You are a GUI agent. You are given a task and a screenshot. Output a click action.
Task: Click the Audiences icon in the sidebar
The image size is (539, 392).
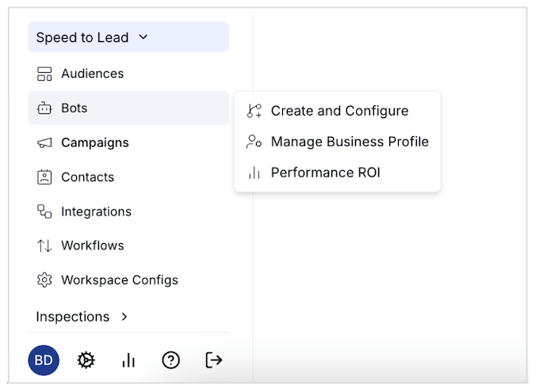coord(44,74)
